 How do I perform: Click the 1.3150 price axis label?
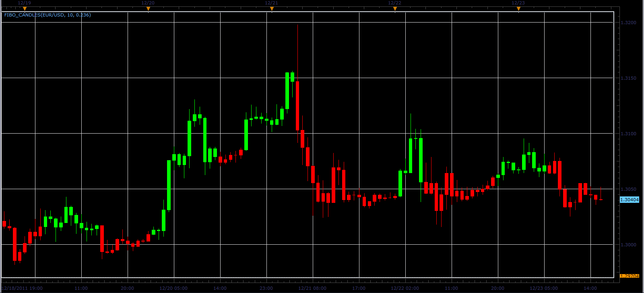click(629, 78)
